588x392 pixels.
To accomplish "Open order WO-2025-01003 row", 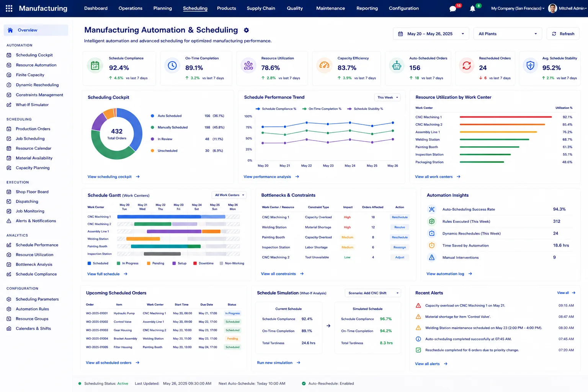I will [163, 330].
